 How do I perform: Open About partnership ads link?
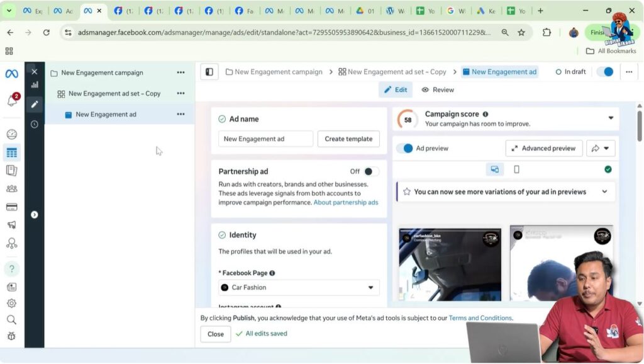(x=346, y=202)
